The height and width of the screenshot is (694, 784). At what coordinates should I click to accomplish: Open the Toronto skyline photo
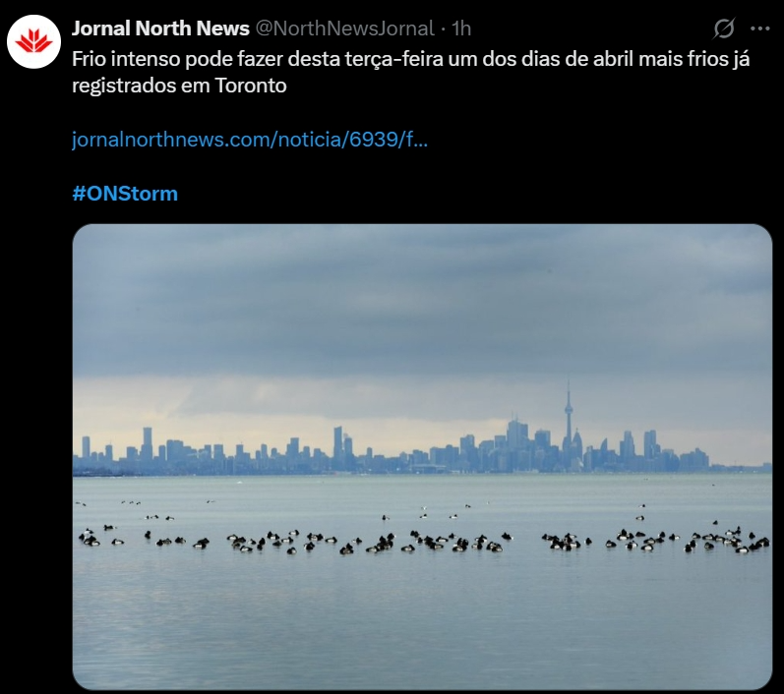422,457
